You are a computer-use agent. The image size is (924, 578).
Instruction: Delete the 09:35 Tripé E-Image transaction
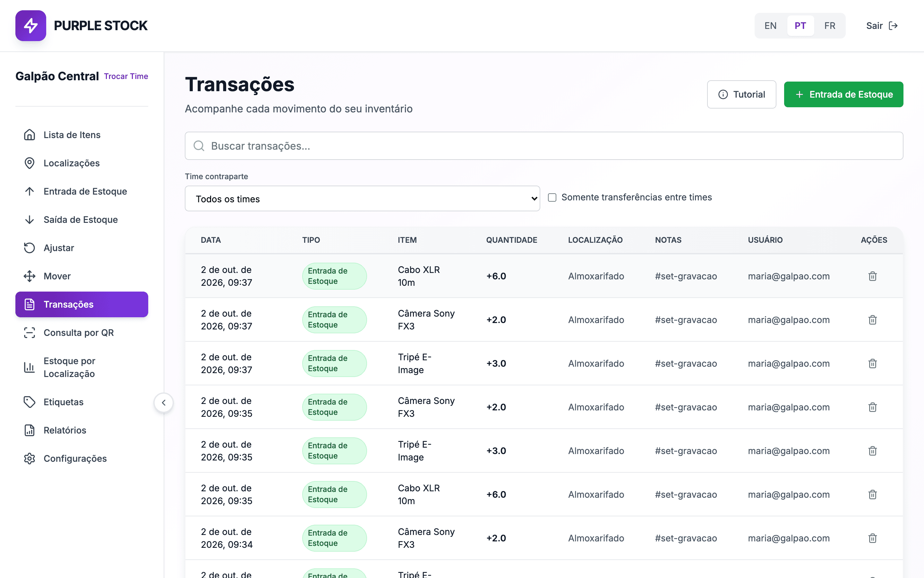(872, 451)
